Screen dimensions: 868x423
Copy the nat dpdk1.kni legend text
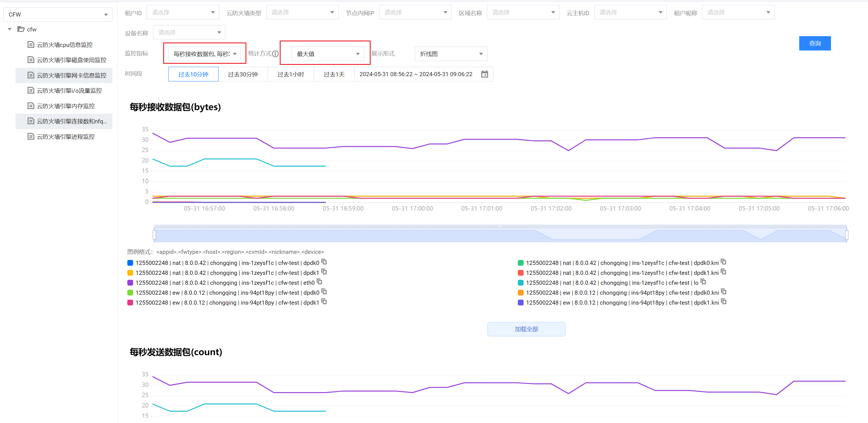724,272
